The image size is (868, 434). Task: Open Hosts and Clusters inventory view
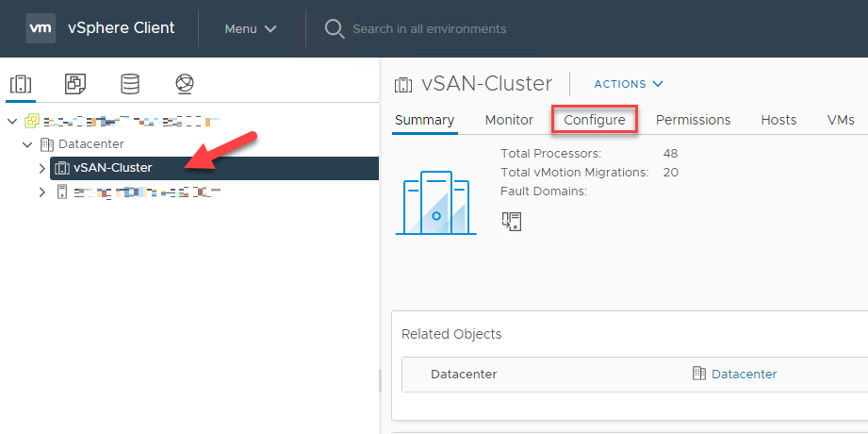pos(20,84)
